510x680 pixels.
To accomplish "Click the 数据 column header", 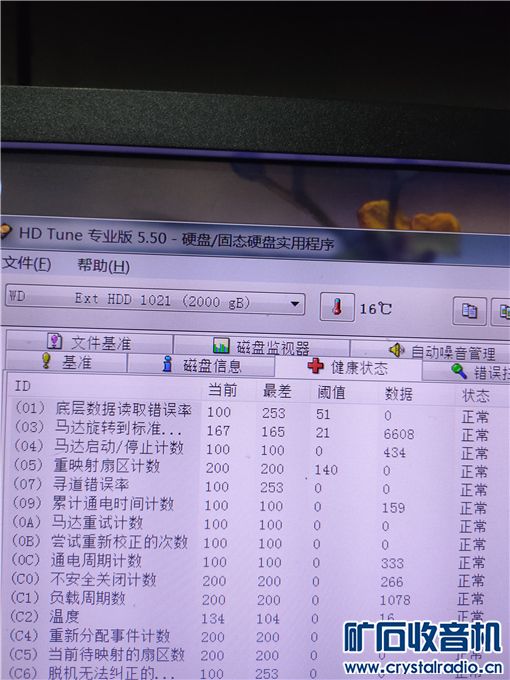I will 398,394.
